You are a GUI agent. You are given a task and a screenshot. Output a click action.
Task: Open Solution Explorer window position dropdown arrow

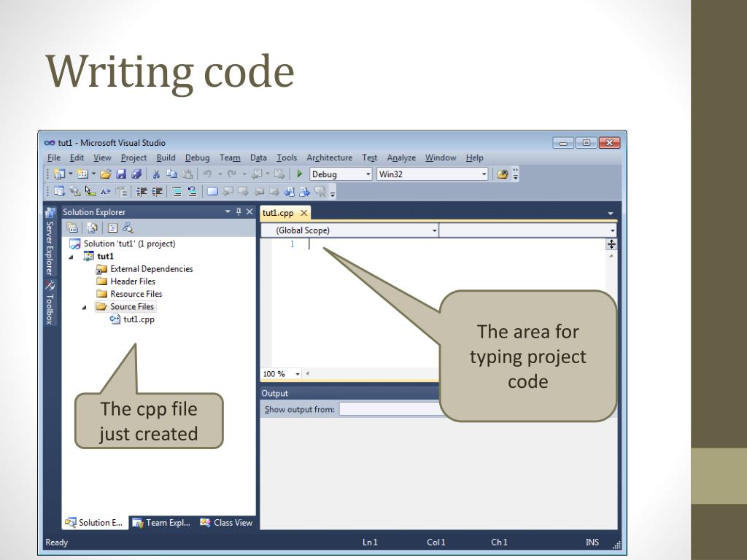(228, 211)
